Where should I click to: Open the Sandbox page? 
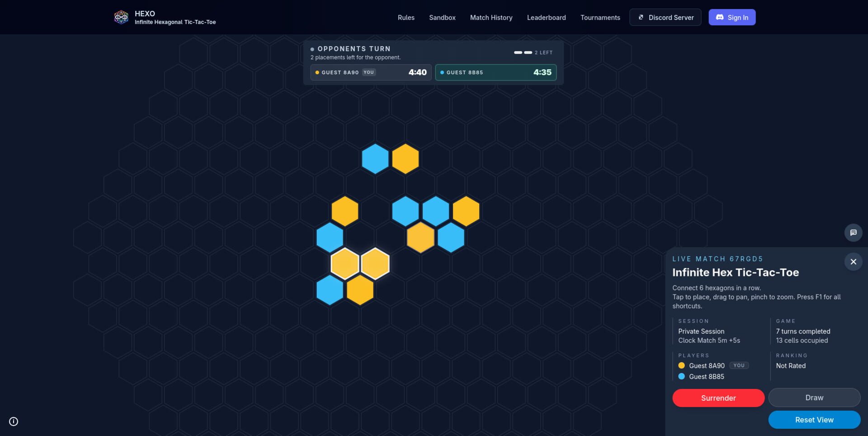(442, 18)
